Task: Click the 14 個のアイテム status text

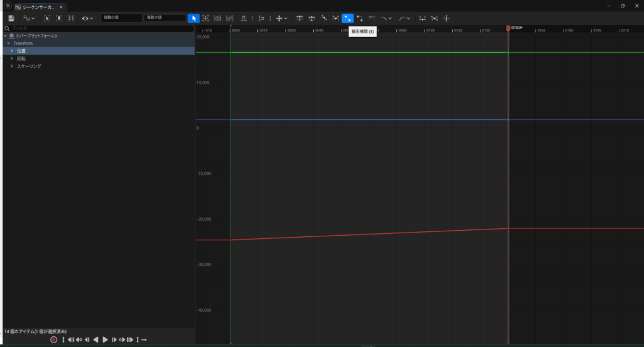Action: 35,331
